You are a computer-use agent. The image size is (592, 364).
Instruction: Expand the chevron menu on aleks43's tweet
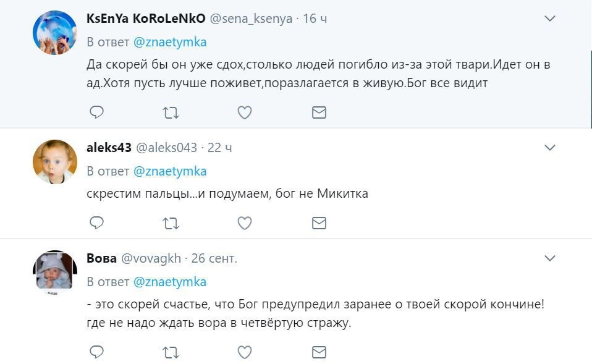(549, 148)
